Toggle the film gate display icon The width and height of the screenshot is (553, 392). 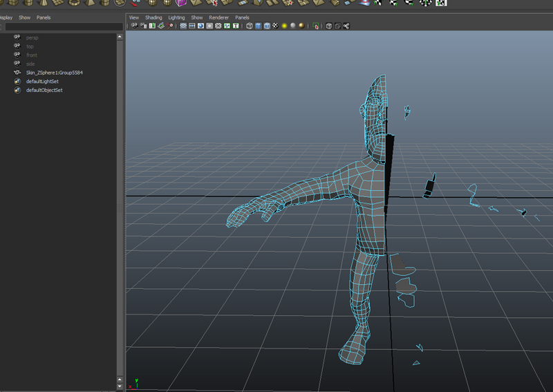(x=192, y=26)
